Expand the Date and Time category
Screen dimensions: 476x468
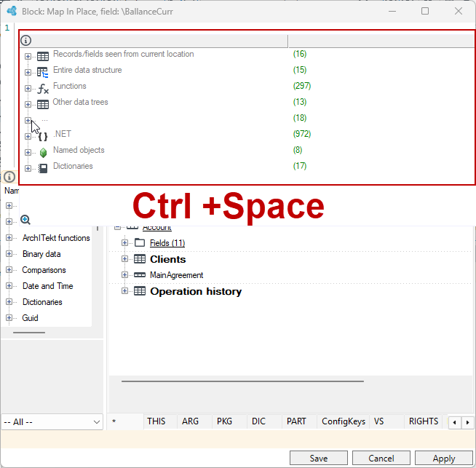click(9, 286)
